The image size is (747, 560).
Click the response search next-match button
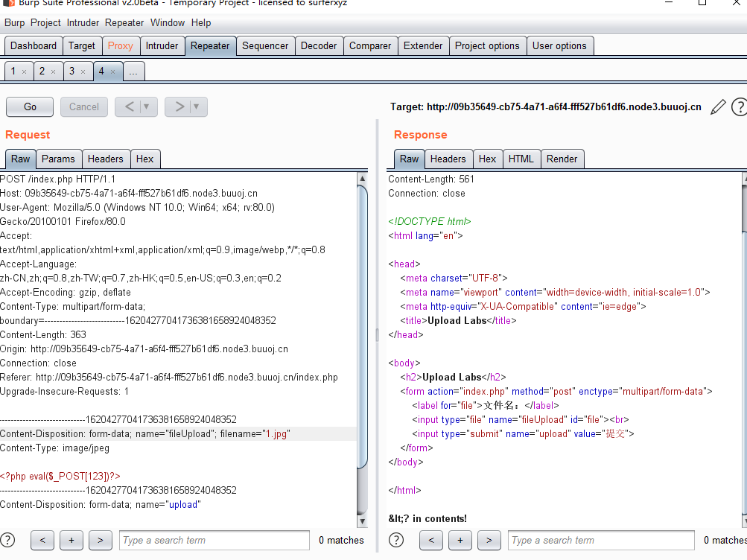pyautogui.click(x=489, y=540)
